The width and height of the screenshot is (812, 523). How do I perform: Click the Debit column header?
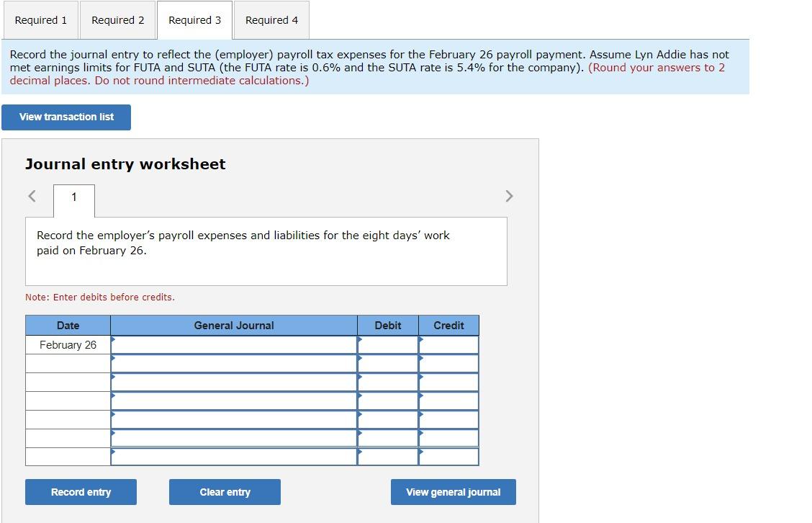coord(388,326)
